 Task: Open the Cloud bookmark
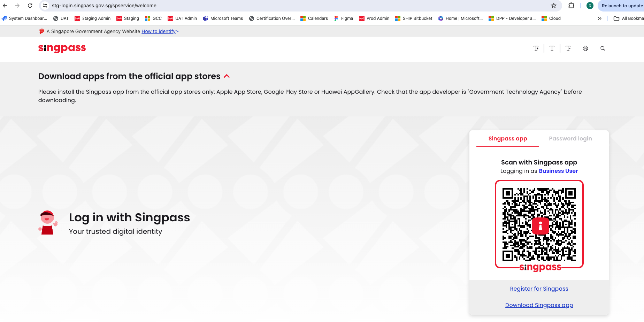point(551,18)
